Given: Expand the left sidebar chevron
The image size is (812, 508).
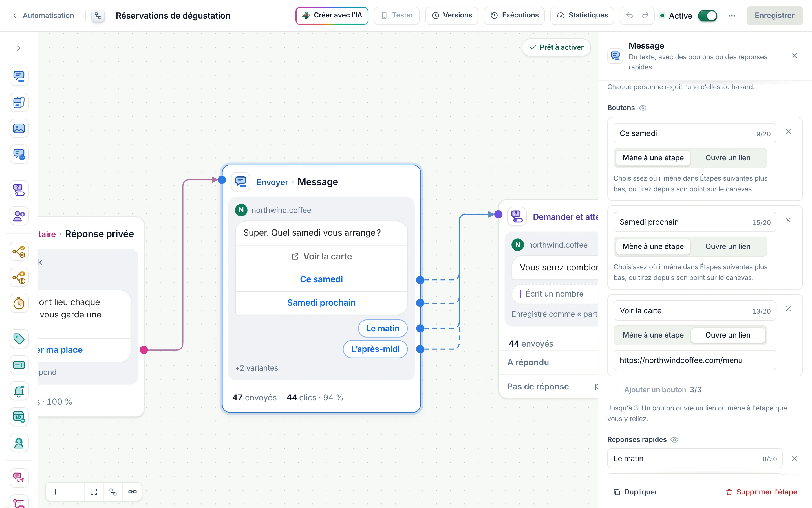Looking at the screenshot, I should pos(19,48).
